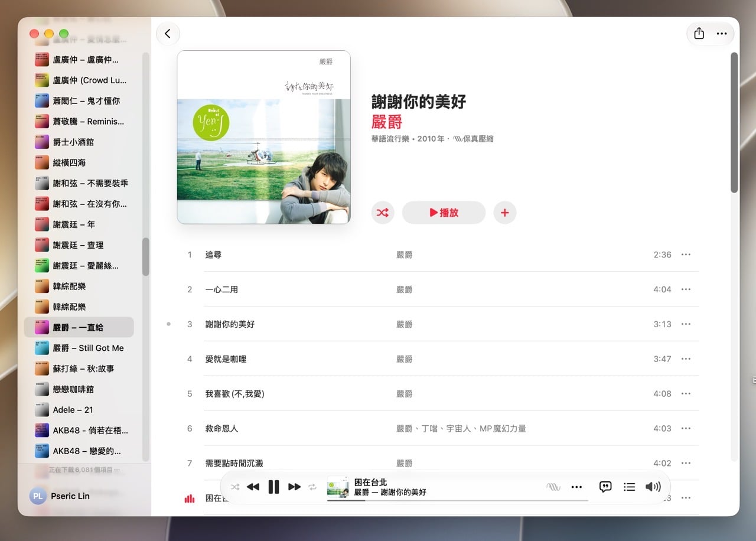Pause the current song
Screen dimensions: 756x541
click(273, 487)
